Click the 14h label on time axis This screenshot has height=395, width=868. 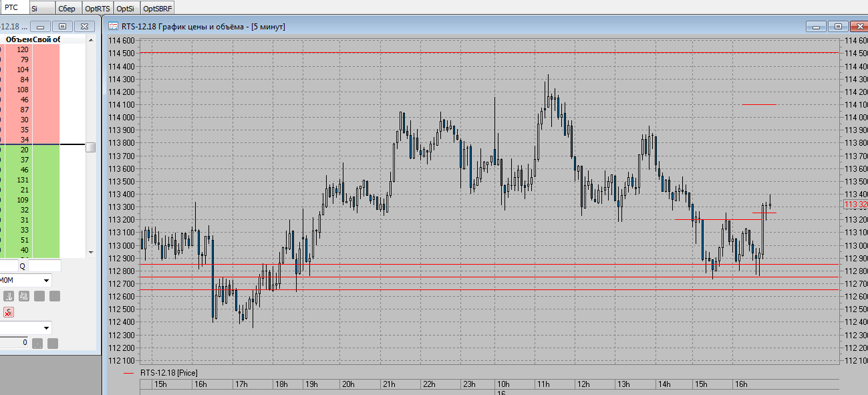click(x=664, y=384)
